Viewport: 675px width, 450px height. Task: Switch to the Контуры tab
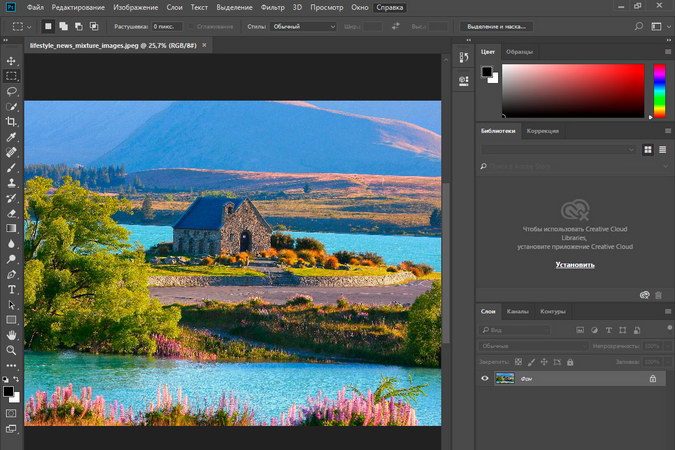[553, 311]
